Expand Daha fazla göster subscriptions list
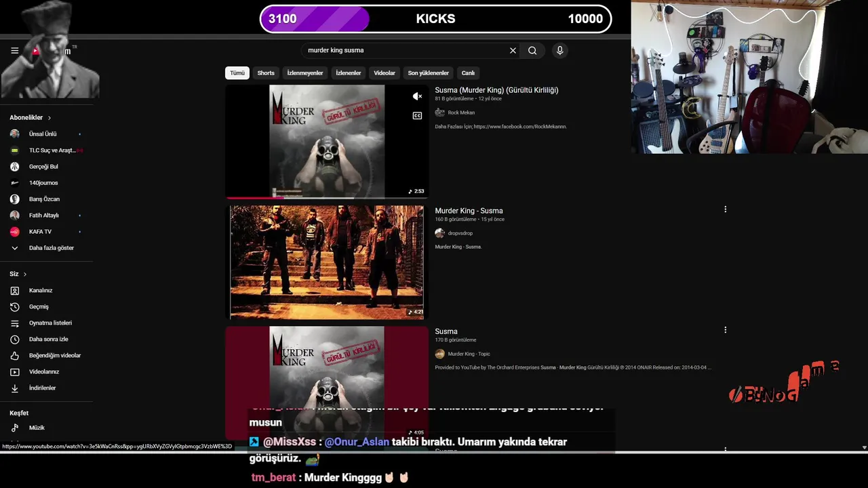This screenshot has width=868, height=488. [x=46, y=248]
